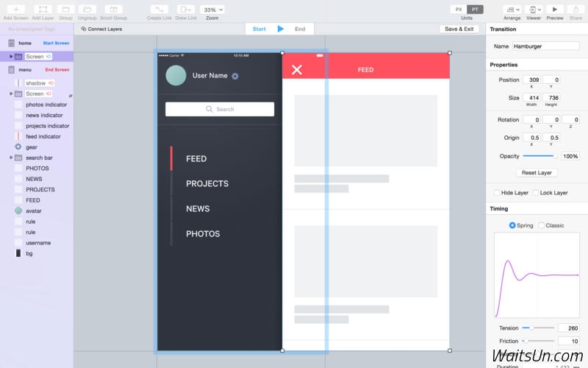
Task: Enable the Hide Layer checkbox
Action: click(497, 193)
